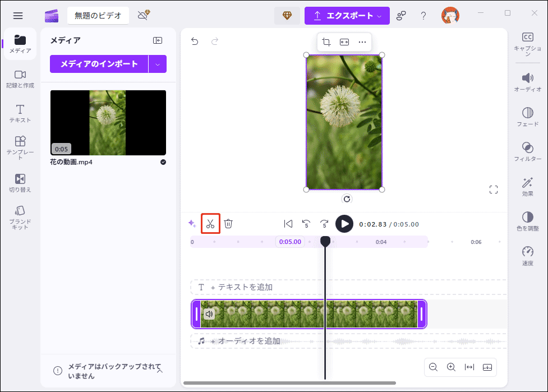Click the 0:06 ruler mark
Image resolution: width=548 pixels, height=392 pixels.
pos(476,242)
